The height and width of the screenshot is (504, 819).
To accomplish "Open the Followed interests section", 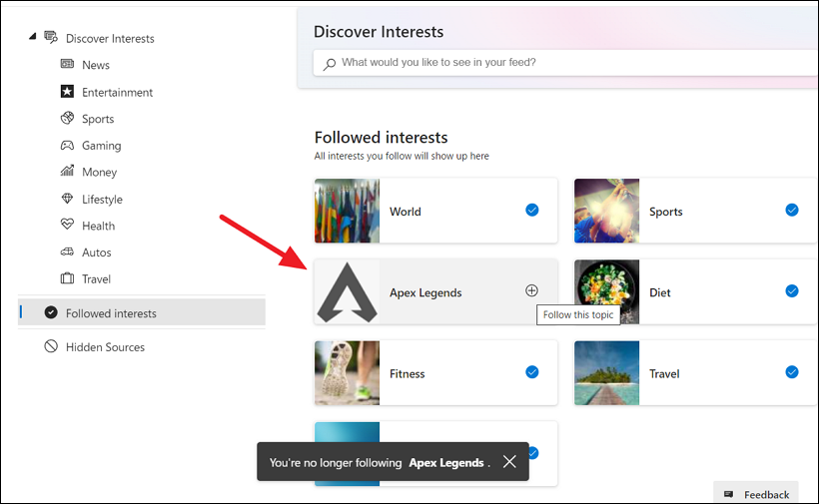I will click(x=111, y=313).
